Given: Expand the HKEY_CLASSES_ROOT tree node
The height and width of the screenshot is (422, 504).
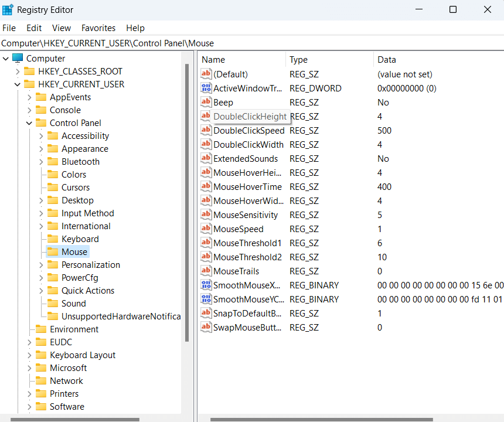Looking at the screenshot, I should [x=17, y=72].
